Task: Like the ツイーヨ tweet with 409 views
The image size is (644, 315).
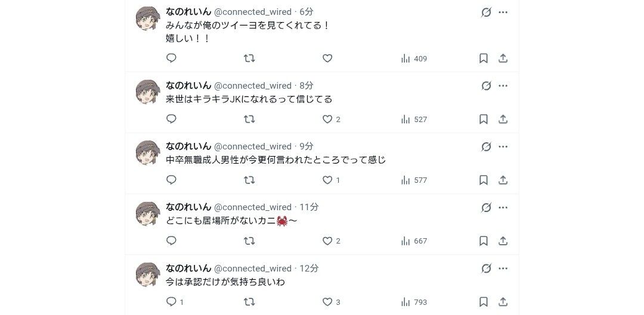Action: pyautogui.click(x=327, y=58)
